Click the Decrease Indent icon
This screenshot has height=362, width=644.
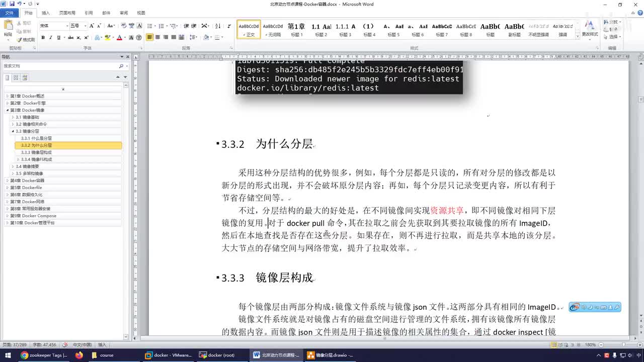[x=186, y=26]
